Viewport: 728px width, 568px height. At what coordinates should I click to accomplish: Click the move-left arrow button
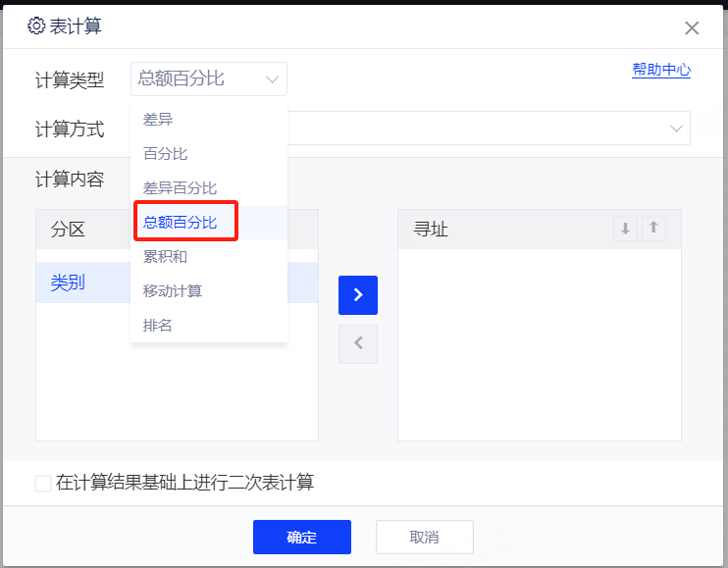point(358,344)
